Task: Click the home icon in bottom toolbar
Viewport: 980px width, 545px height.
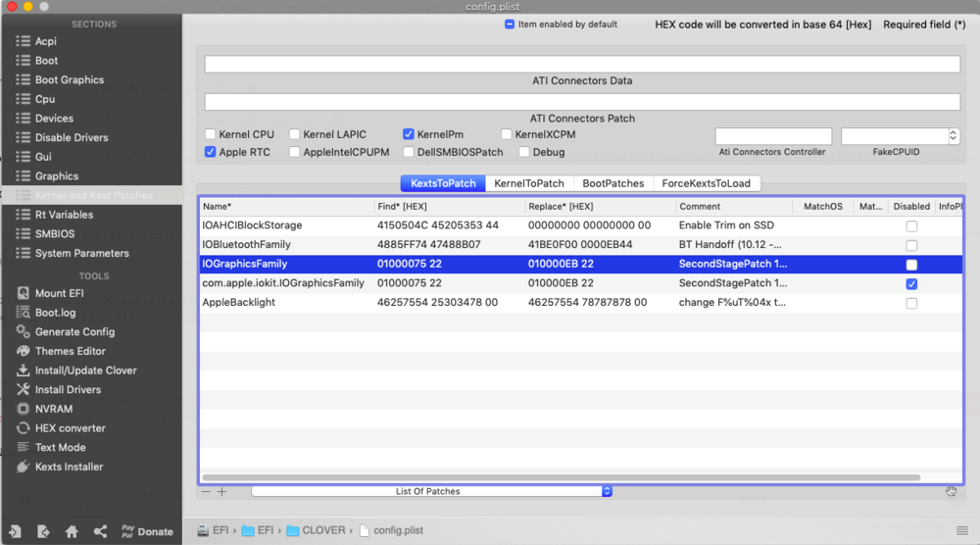Action: click(x=72, y=531)
